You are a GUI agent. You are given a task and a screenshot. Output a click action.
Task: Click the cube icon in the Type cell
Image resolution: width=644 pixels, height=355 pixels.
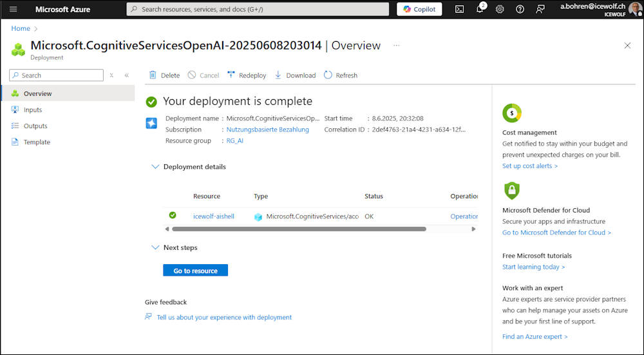click(258, 217)
